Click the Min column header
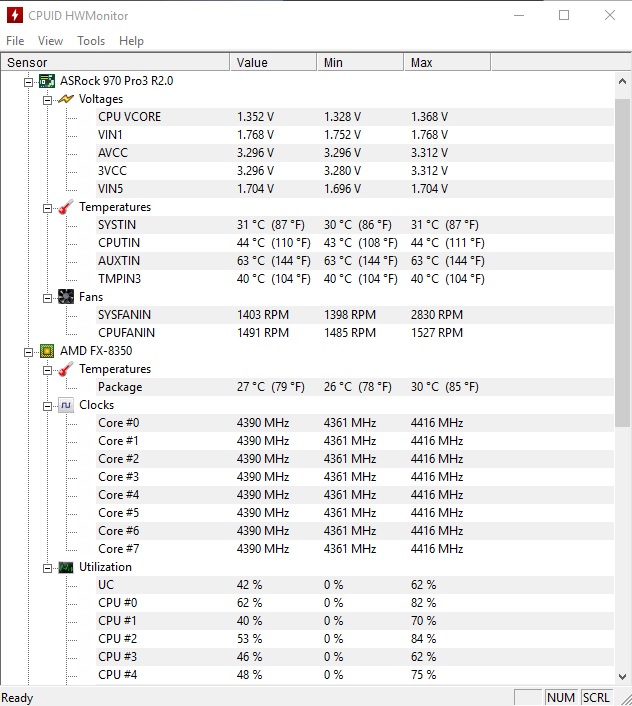This screenshot has width=632, height=706. tap(360, 63)
